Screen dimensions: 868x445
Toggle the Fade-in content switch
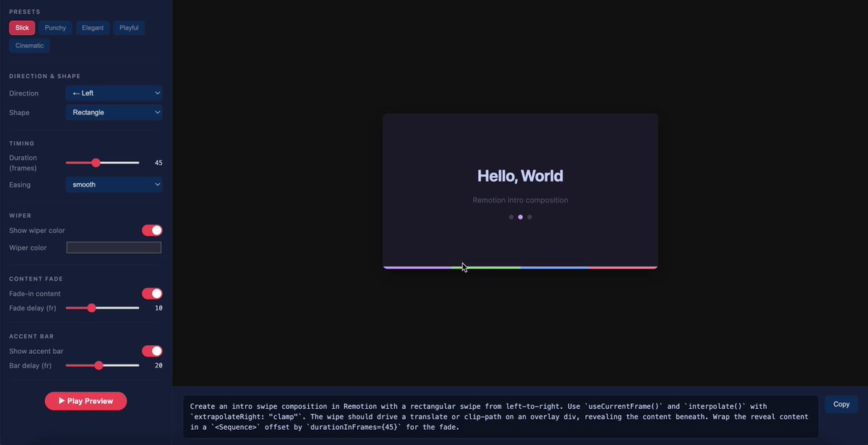pos(152,294)
